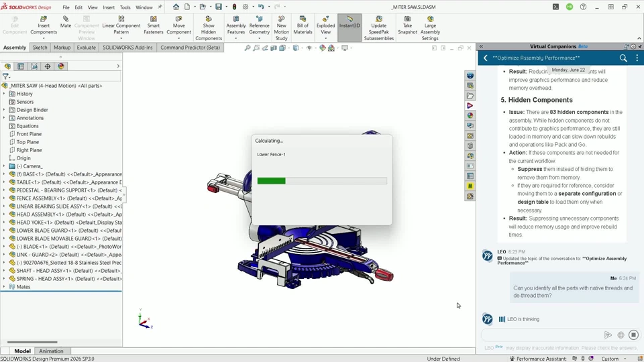Open Virtual Companions three-dot menu
This screenshot has height=362, width=644.
point(637,58)
